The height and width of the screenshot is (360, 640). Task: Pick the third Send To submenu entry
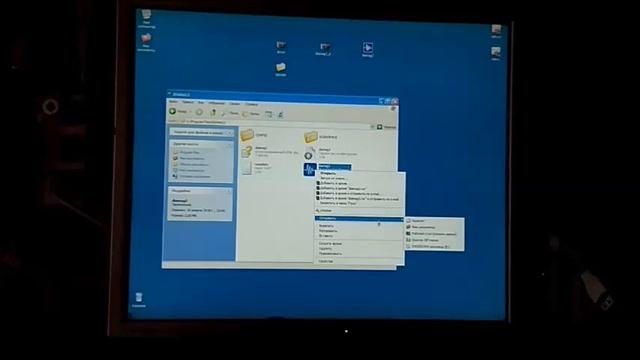click(x=431, y=234)
